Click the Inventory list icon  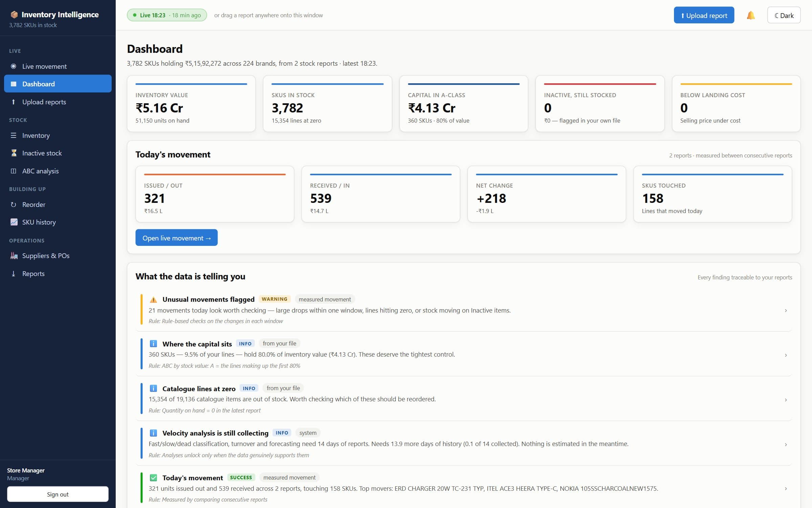point(14,135)
